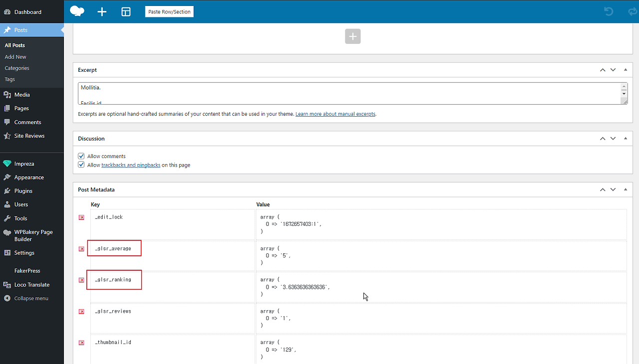Select All Posts submenu item
Screen dimensions: 639x364
point(15,45)
